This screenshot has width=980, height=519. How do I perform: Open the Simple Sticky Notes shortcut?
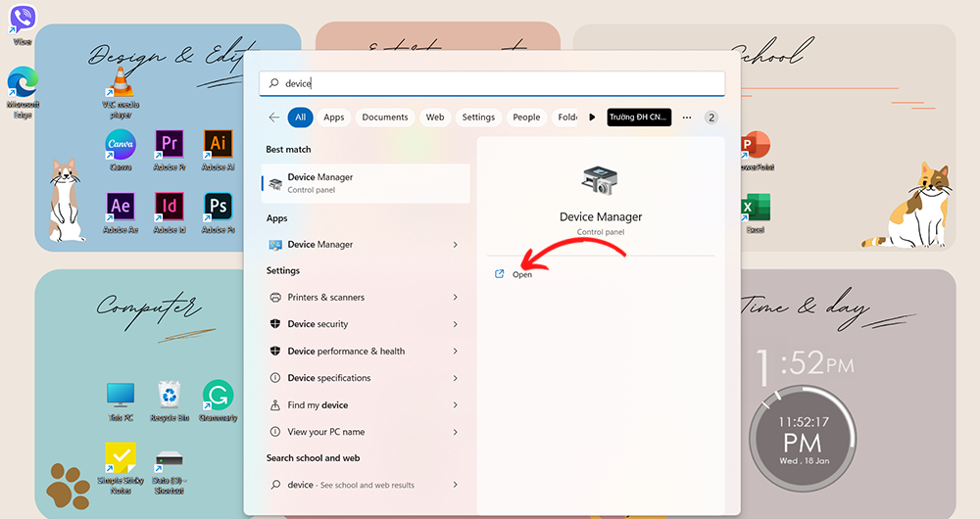(x=121, y=468)
